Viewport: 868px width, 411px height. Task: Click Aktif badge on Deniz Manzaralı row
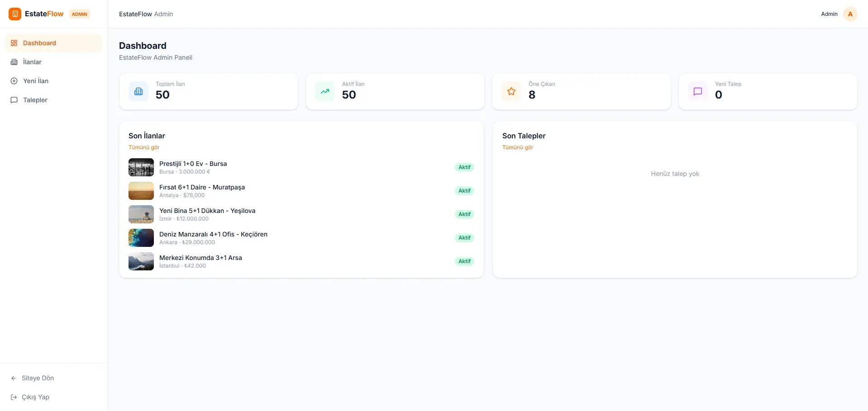coord(464,238)
